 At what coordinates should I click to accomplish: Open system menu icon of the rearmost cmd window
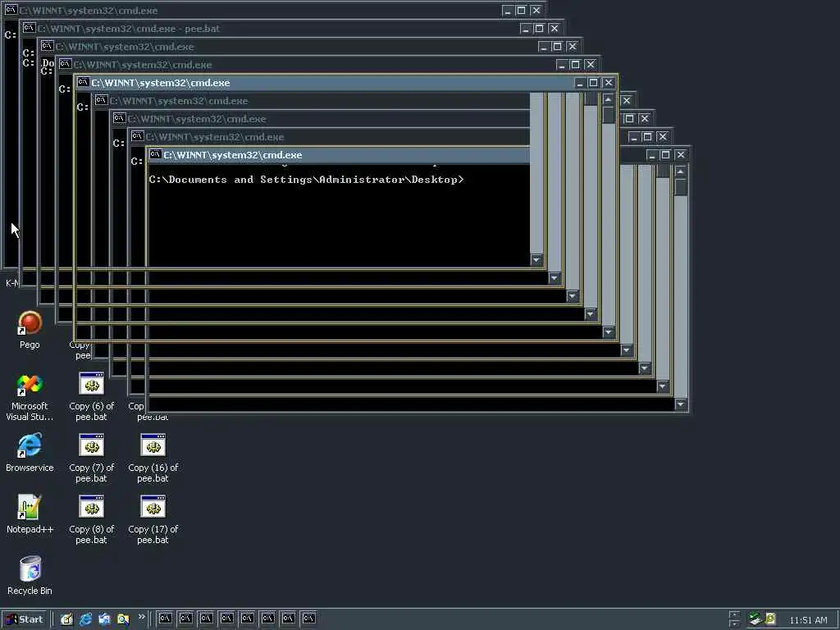tap(11, 10)
